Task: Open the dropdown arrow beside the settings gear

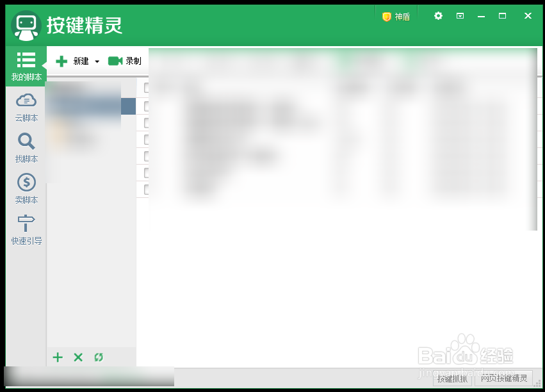Action: (x=460, y=16)
